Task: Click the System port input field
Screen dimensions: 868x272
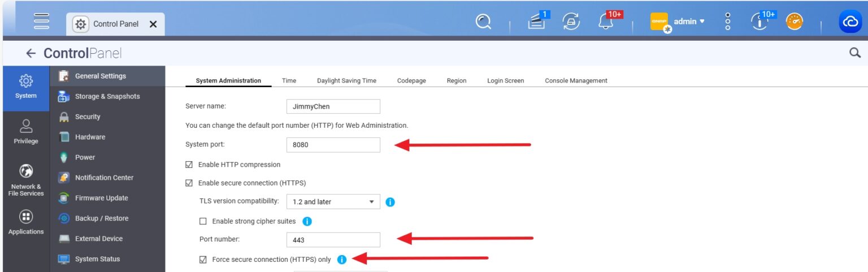Action: (333, 145)
